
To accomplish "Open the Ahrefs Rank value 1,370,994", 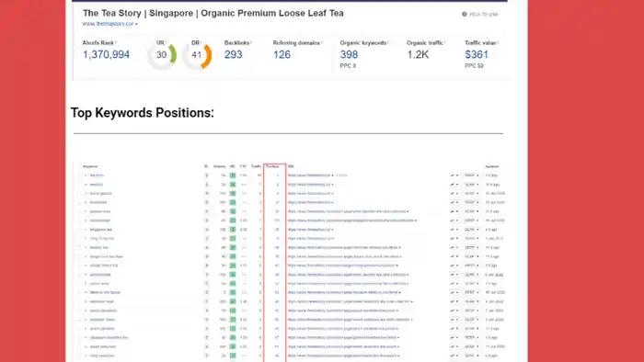I will [106, 54].
